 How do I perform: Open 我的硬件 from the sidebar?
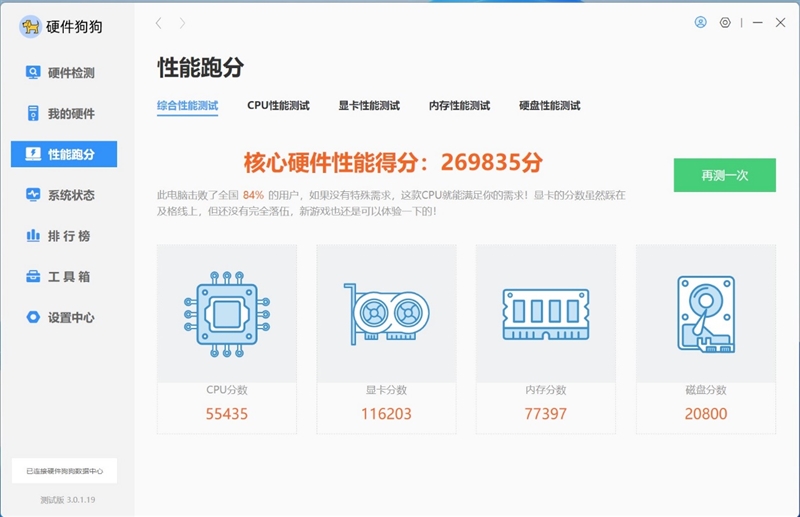[x=64, y=113]
